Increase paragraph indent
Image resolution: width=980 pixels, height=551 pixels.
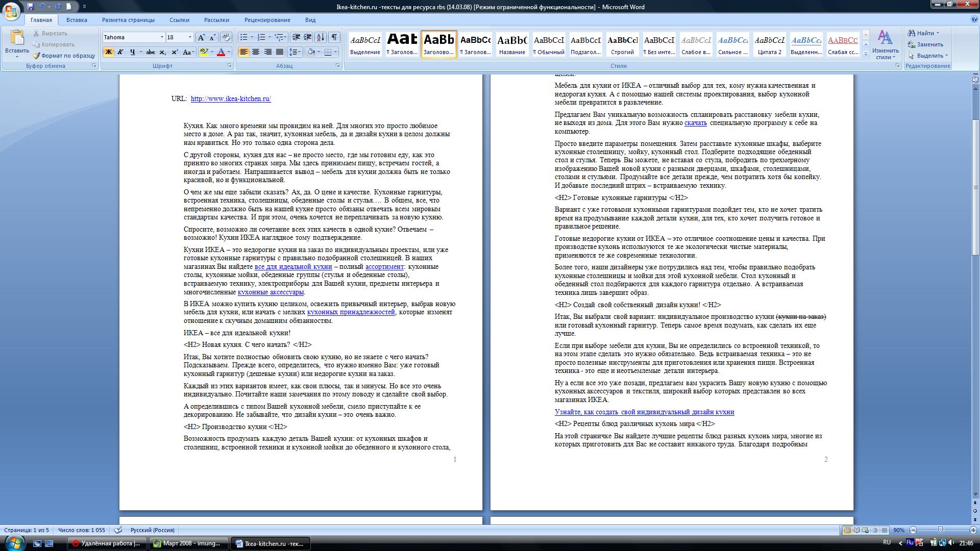(308, 37)
